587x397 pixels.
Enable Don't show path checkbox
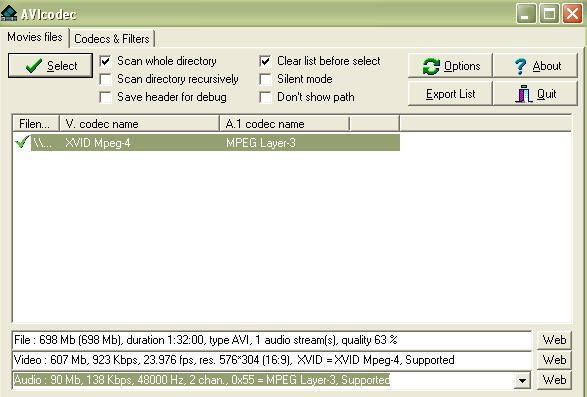pos(265,97)
